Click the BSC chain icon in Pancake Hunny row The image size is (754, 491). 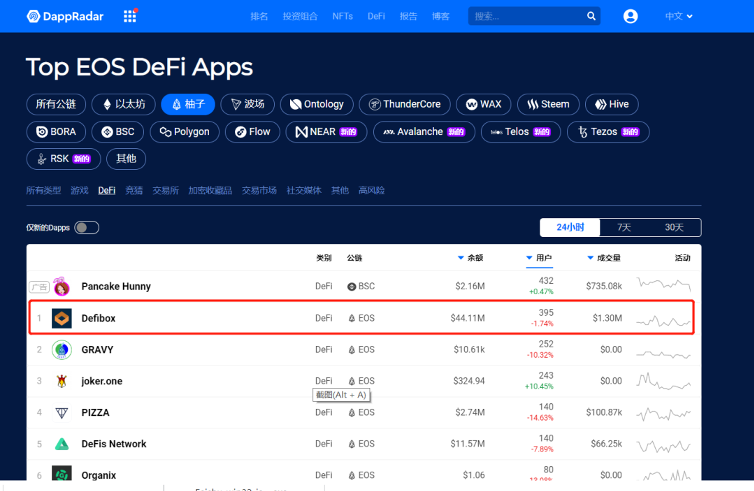coord(352,287)
